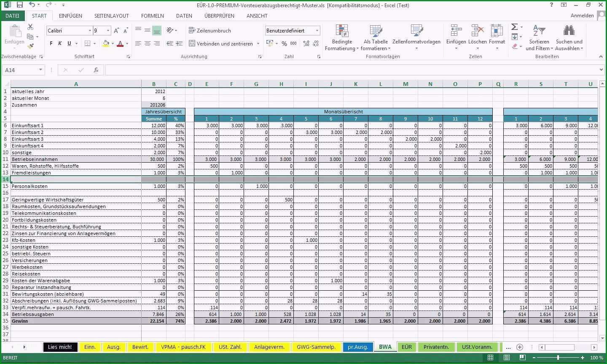Image resolution: width=607 pixels, height=364 pixels.
Task: Click the Redo arrow icon
Action: point(48,5)
